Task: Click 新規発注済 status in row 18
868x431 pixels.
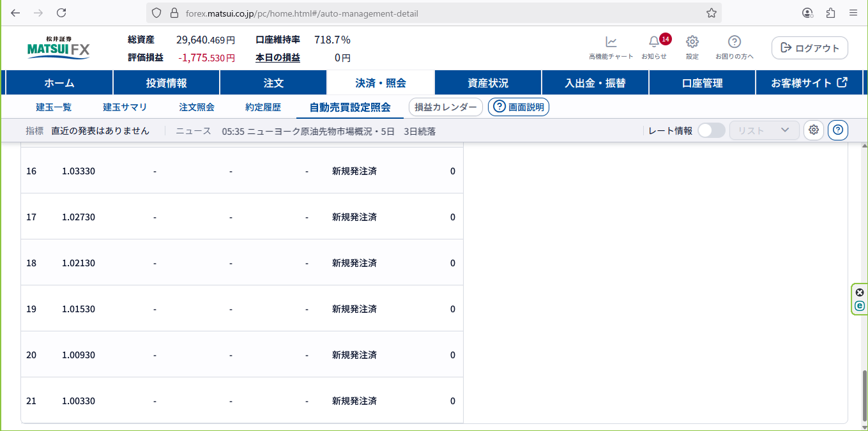Action: point(354,263)
